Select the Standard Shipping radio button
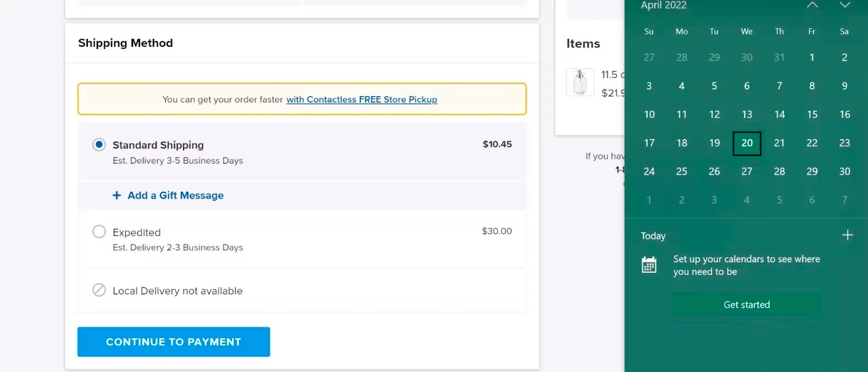Viewport: 868px width, 372px height. point(99,145)
